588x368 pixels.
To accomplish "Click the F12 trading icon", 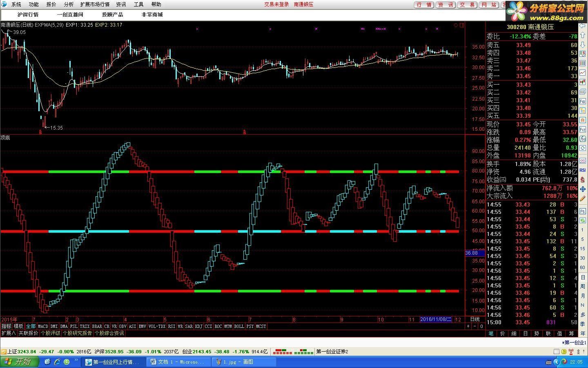I will click(583, 129).
